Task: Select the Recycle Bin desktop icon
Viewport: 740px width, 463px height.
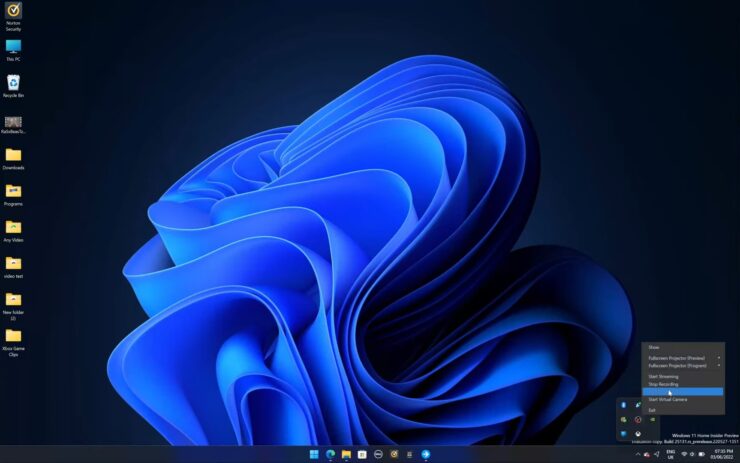Action: pyautogui.click(x=13, y=86)
